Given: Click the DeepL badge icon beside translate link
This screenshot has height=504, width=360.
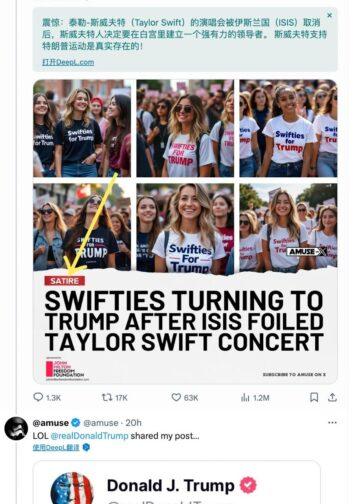Looking at the screenshot, I should 86,447.
